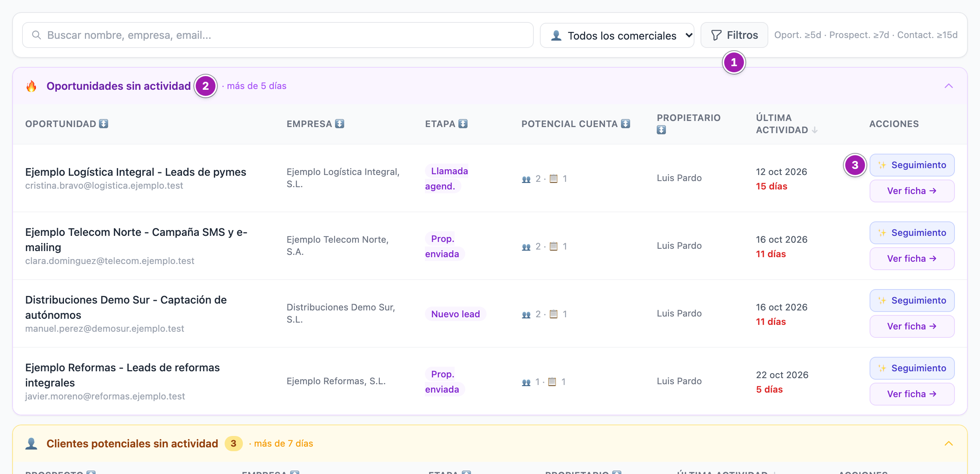980x474 pixels.
Task: Open Ver ficha for Ejemplo Logística Integral
Action: tap(912, 191)
